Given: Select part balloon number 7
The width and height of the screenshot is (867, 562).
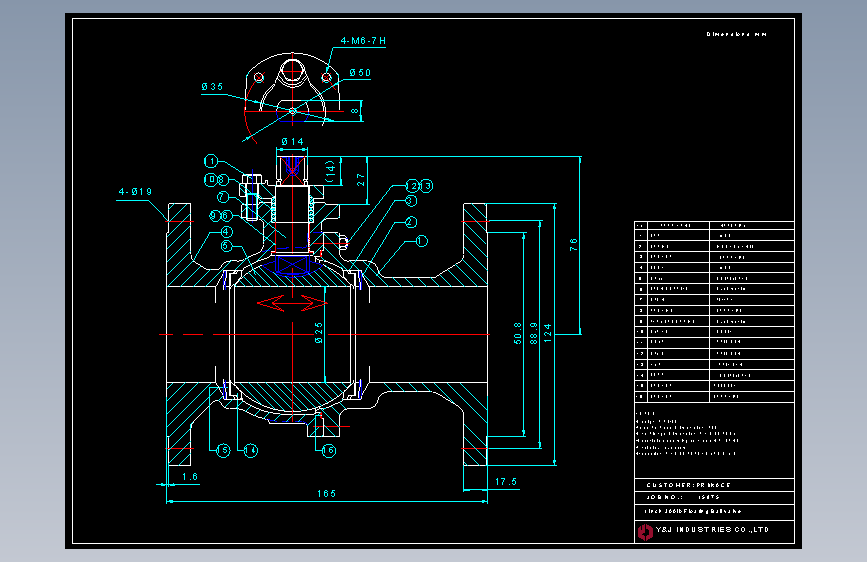Looking at the screenshot, I should 223,196.
